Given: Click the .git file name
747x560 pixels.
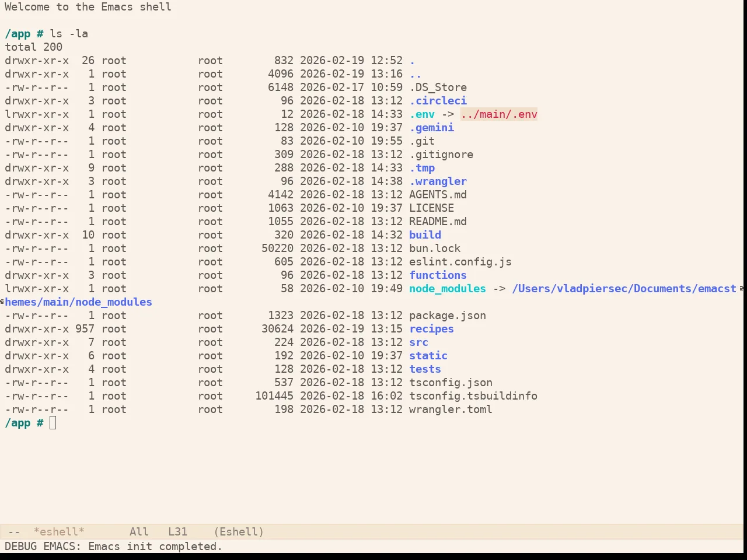Looking at the screenshot, I should pos(422,141).
